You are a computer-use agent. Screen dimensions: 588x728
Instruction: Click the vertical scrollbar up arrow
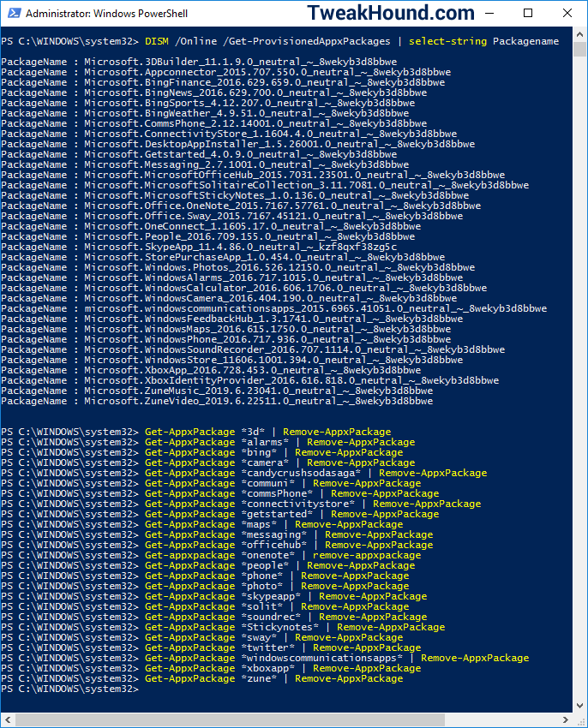(x=579, y=34)
